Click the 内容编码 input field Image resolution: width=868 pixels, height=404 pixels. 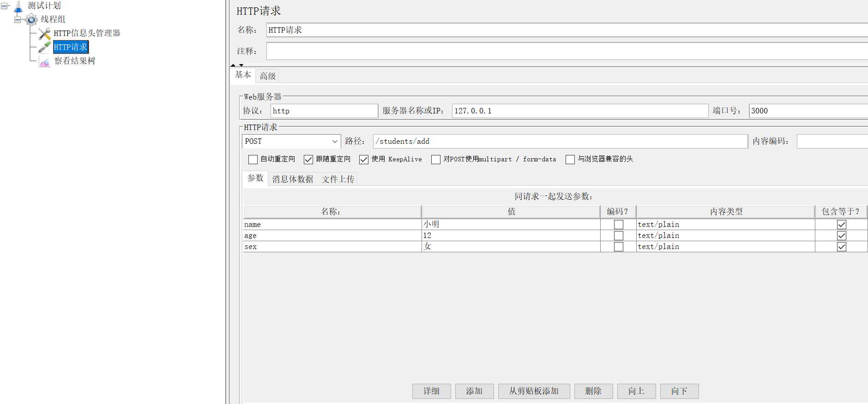(x=832, y=142)
